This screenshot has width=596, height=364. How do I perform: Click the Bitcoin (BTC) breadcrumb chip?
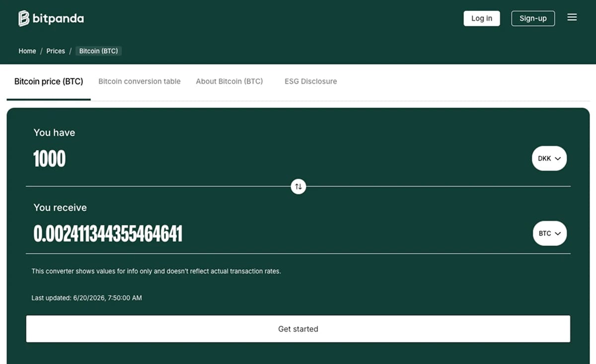[98, 51]
